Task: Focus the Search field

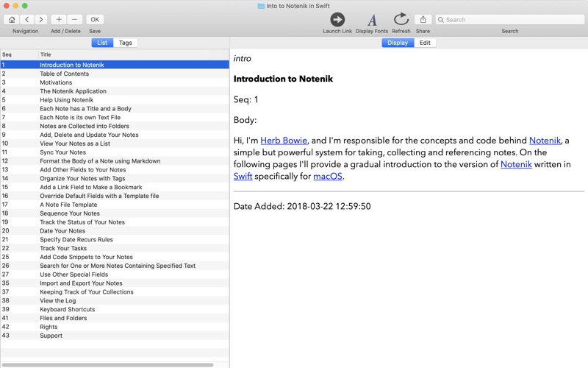Action: coord(509,20)
